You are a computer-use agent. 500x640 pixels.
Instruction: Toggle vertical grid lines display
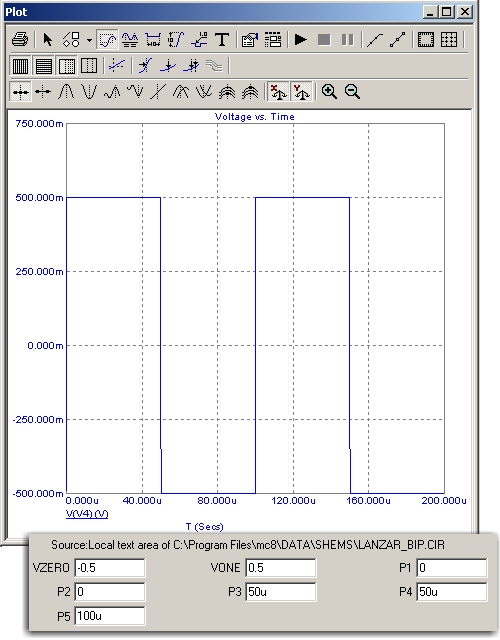click(20, 66)
